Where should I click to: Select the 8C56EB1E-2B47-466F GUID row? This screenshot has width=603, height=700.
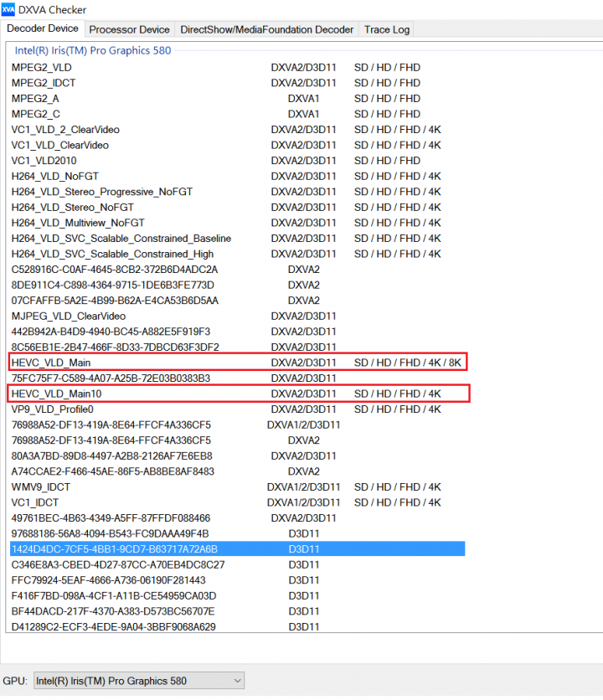pyautogui.click(x=238, y=347)
